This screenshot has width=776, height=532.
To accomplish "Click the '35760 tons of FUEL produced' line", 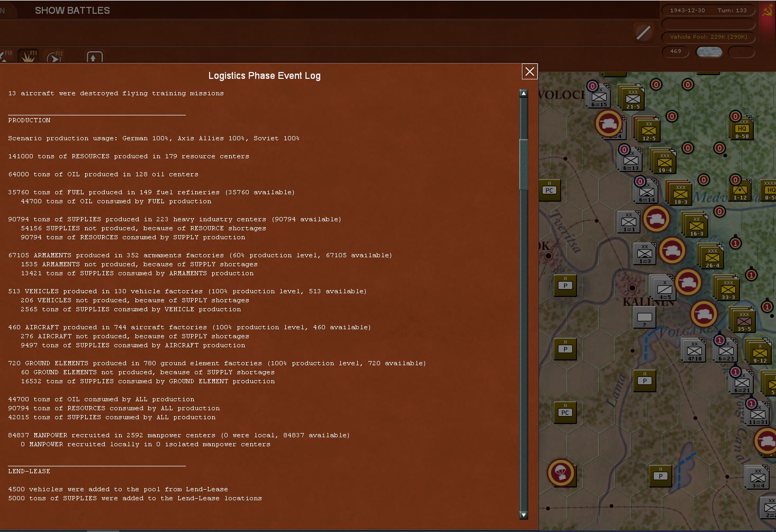I will click(x=151, y=192).
